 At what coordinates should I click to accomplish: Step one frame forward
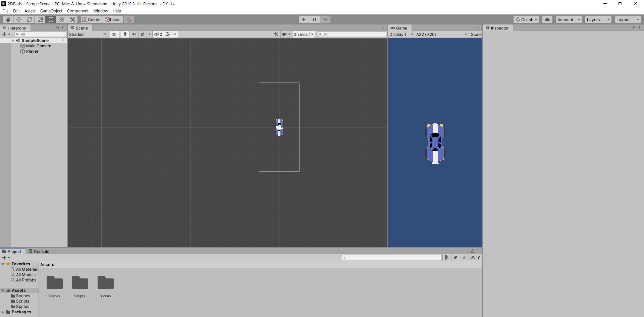[325, 19]
